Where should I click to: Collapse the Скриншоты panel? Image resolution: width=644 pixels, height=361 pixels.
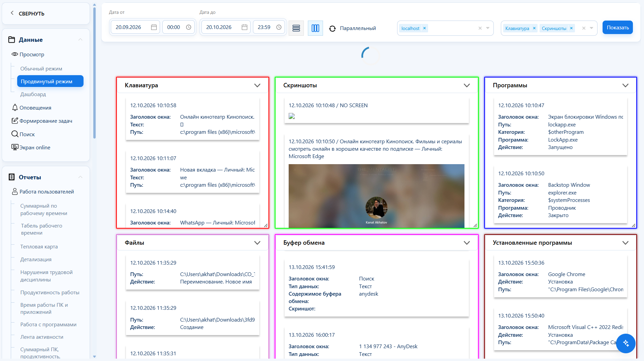tap(467, 86)
